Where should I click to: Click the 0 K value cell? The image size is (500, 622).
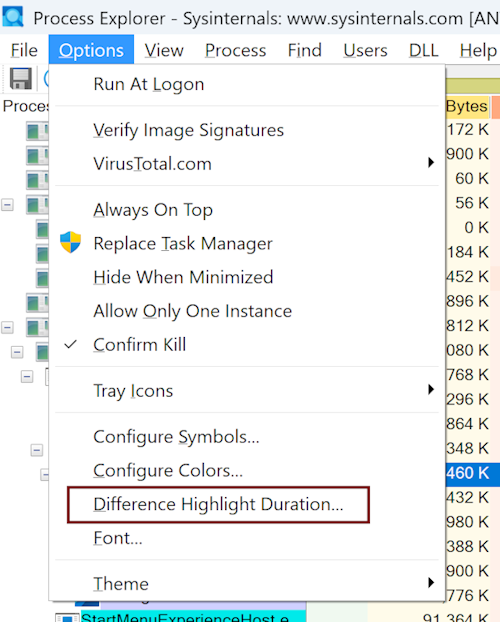click(x=476, y=227)
